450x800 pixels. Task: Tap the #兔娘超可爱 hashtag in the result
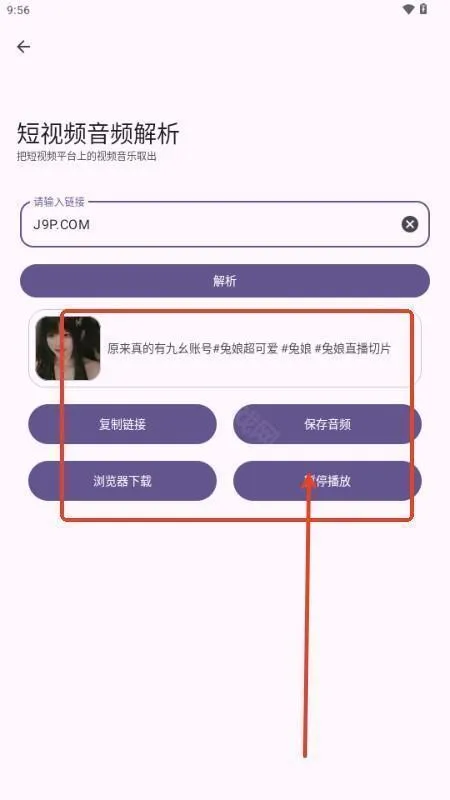tap(245, 348)
